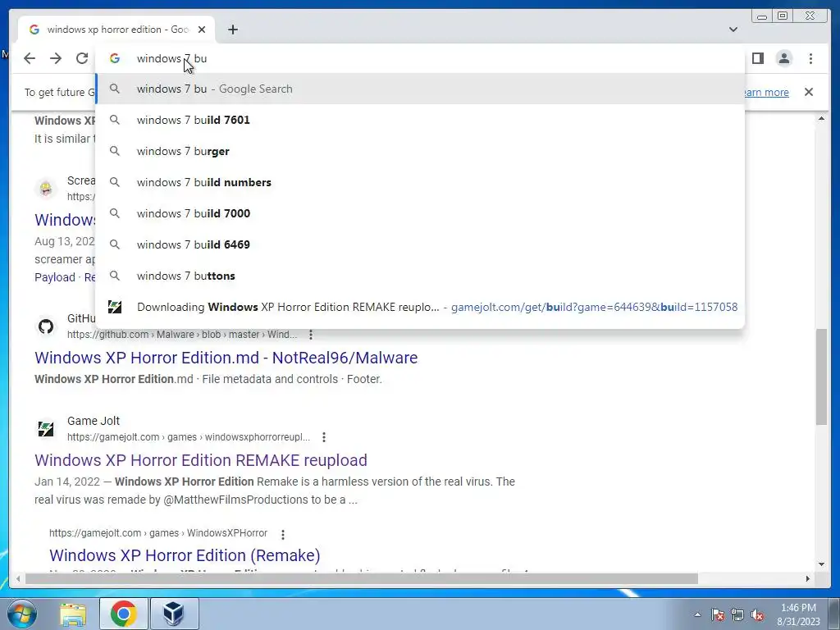Image resolution: width=840 pixels, height=630 pixels.
Task: Go back to the previous page
Action: pos(30,58)
